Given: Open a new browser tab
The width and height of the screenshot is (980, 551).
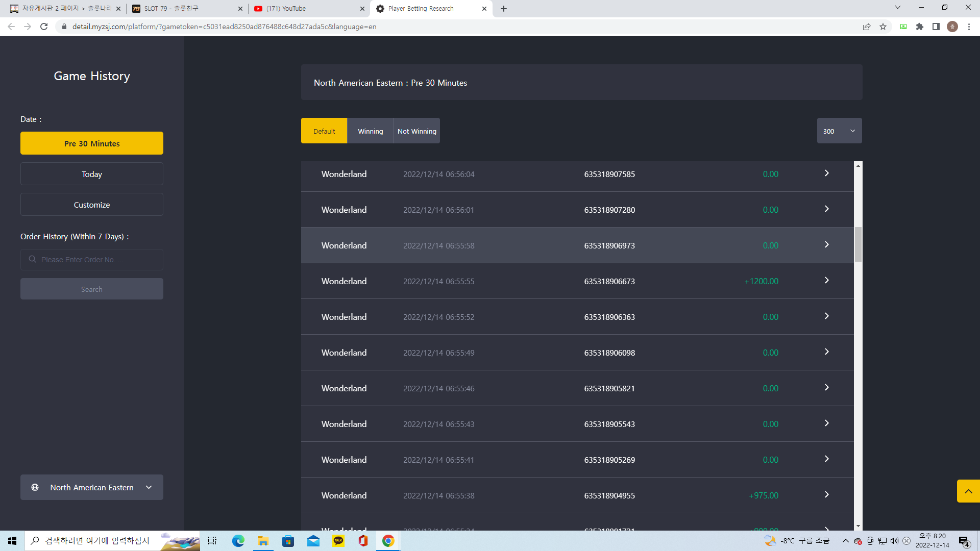Looking at the screenshot, I should point(504,9).
